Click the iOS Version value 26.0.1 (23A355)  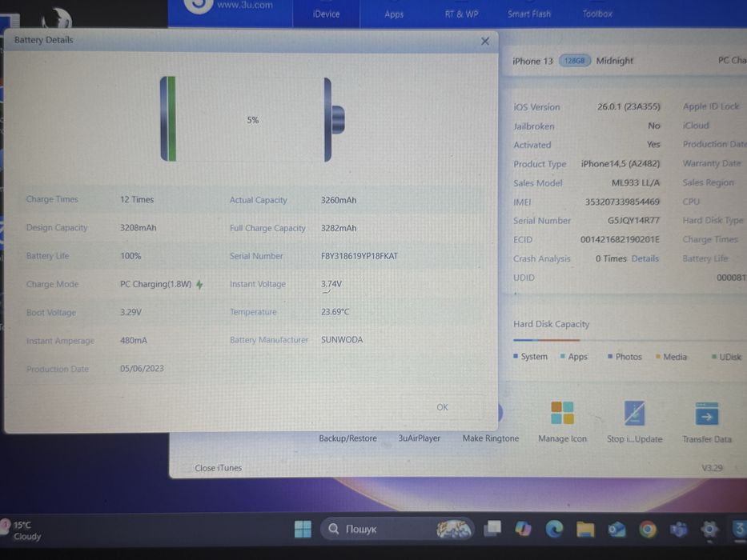point(629,106)
